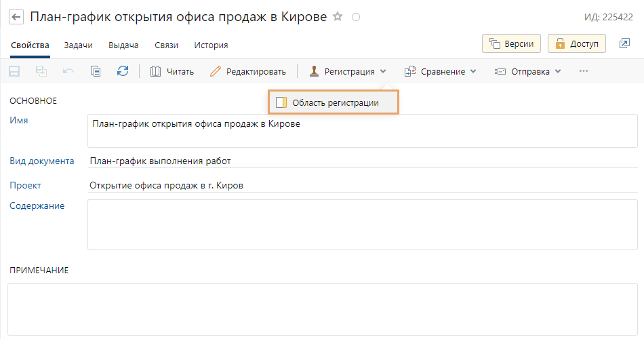The height and width of the screenshot is (339, 644).
Task: Mark the document as favorite with the star
Action: coord(338,16)
